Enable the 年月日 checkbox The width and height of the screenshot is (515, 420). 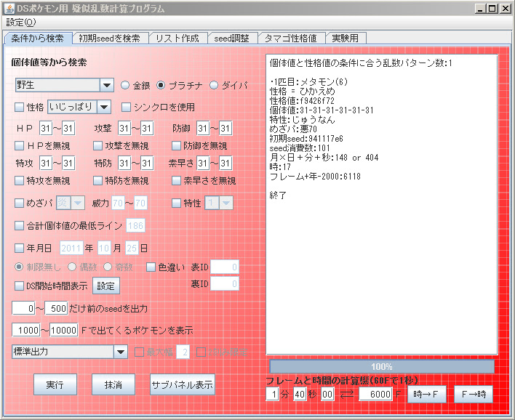click(x=20, y=248)
